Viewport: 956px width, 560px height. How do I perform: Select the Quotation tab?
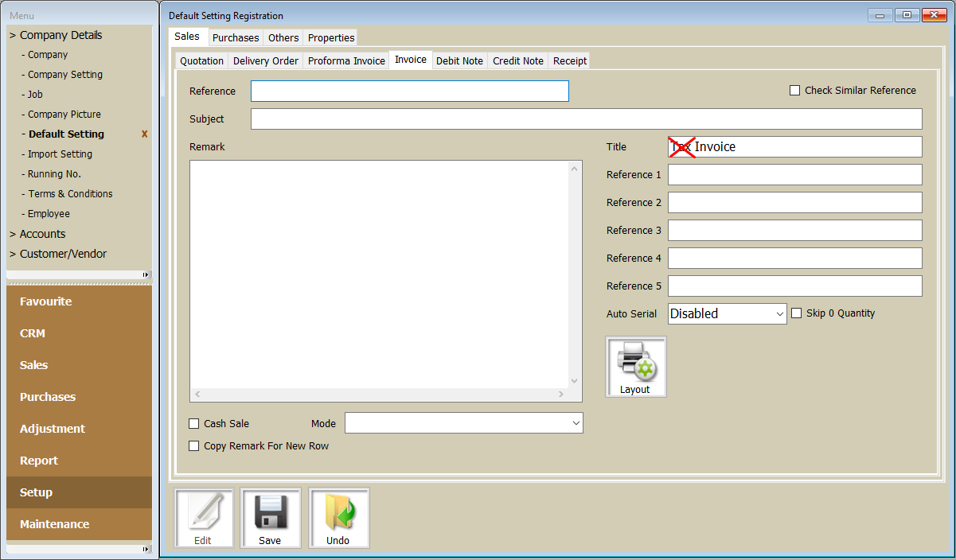click(201, 60)
